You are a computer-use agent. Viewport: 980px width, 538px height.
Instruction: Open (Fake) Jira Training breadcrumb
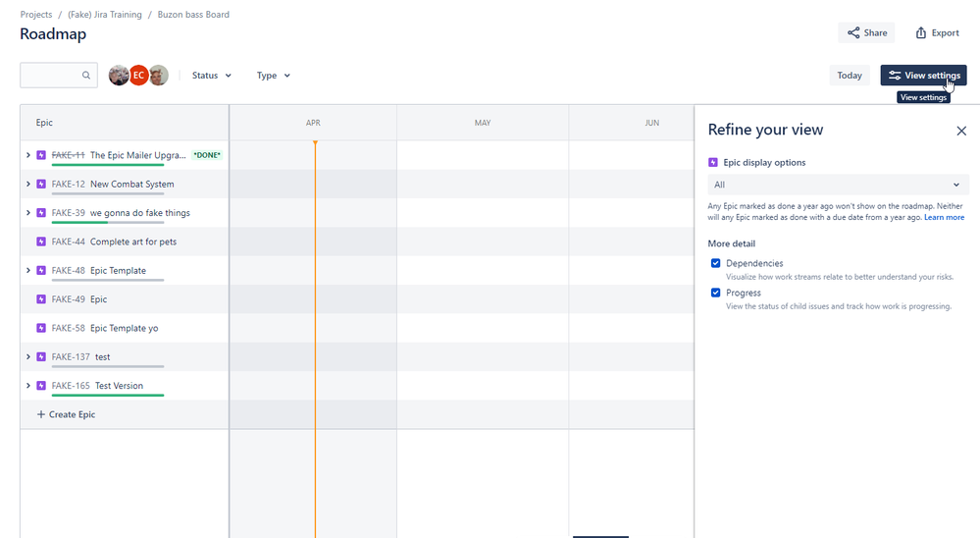[x=105, y=15]
